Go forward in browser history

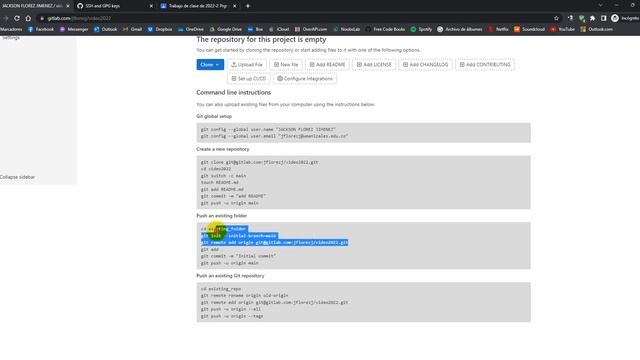5,18
